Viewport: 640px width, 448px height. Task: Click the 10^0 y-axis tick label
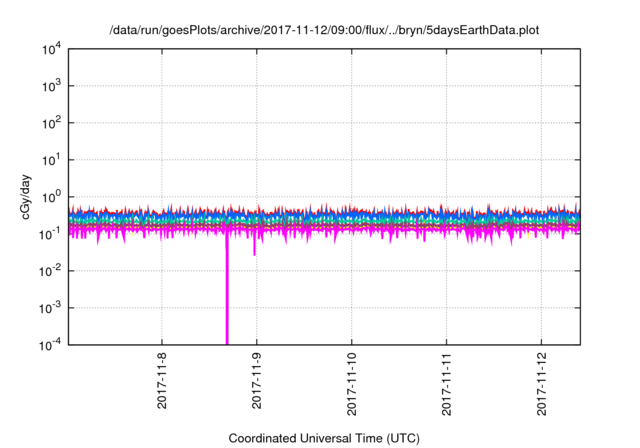[x=51, y=197]
